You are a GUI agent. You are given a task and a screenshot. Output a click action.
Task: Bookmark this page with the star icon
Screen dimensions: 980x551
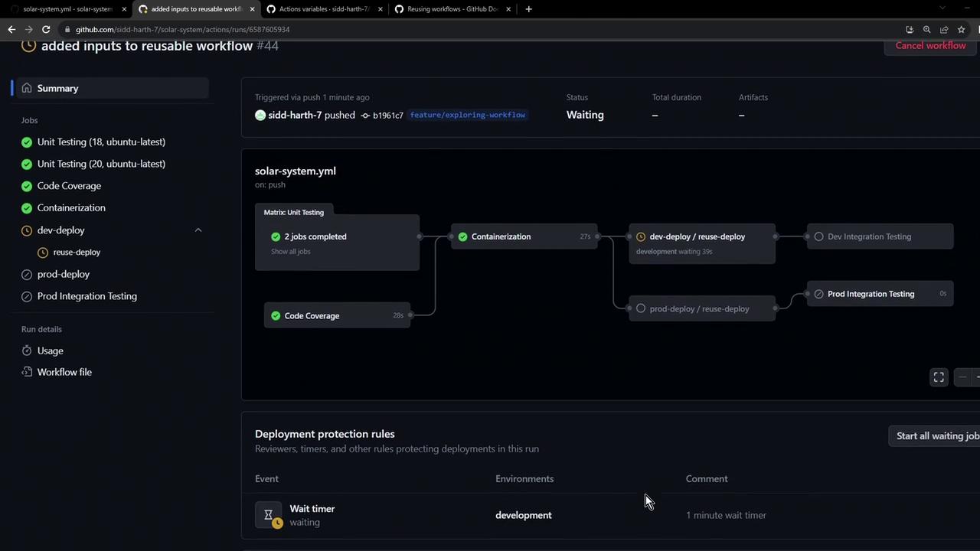click(x=961, y=29)
